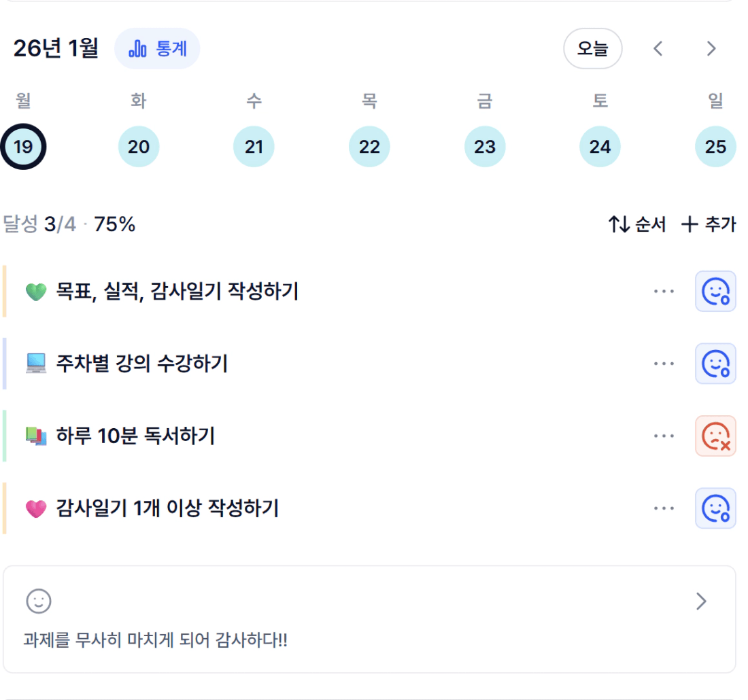Toggle the failed face for 하루 10분 독서하기
Image resolution: width=748 pixels, height=700 pixels.
(715, 436)
